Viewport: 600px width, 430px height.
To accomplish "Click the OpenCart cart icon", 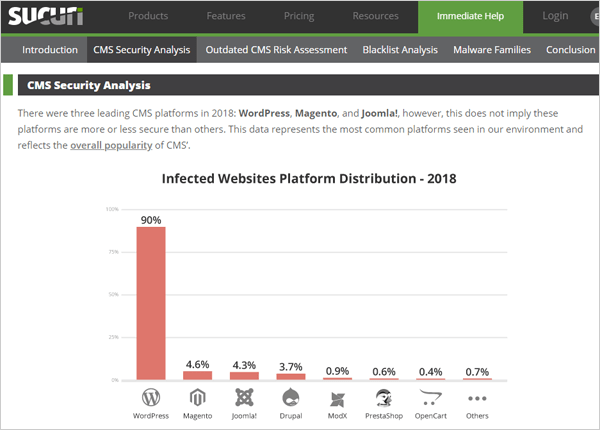I will [430, 397].
